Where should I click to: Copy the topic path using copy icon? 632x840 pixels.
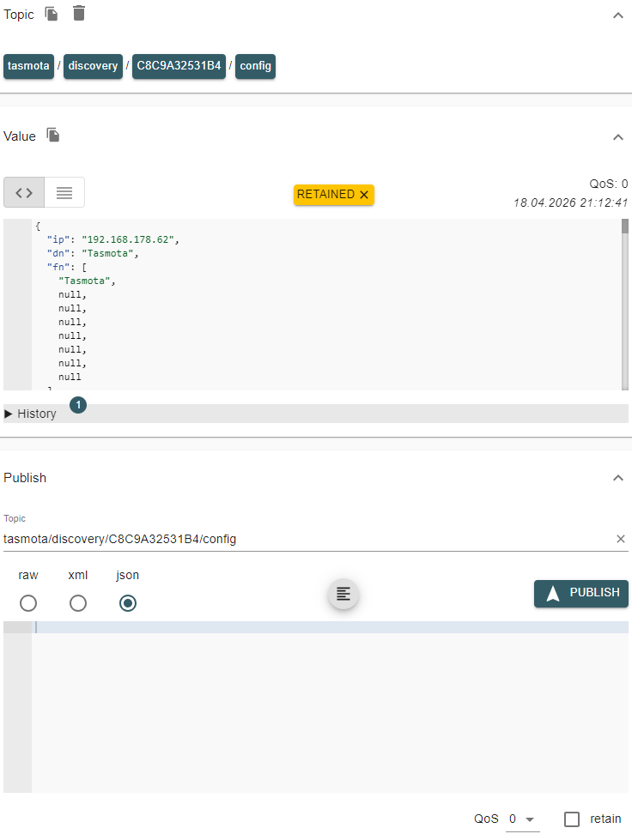(x=50, y=14)
